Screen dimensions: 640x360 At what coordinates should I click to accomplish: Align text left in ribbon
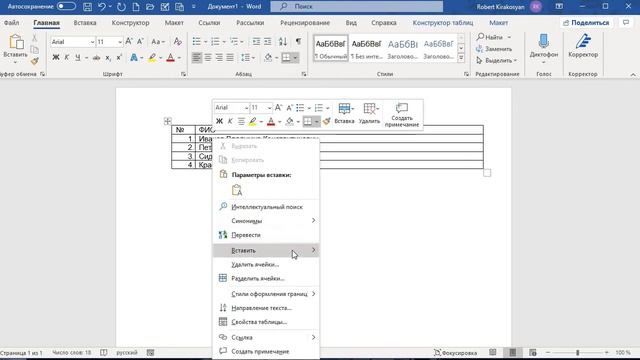pyautogui.click(x=197, y=58)
